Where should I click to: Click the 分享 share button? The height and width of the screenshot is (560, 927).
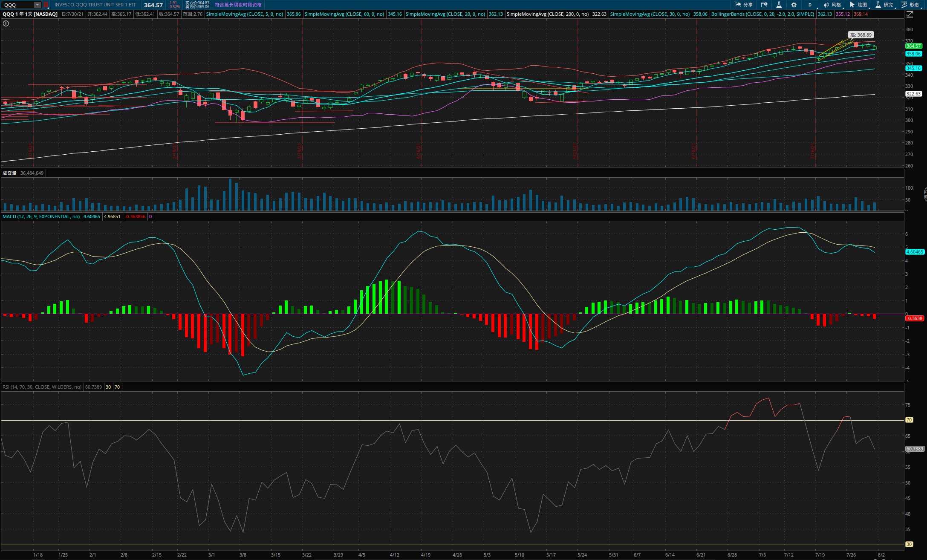point(743,5)
